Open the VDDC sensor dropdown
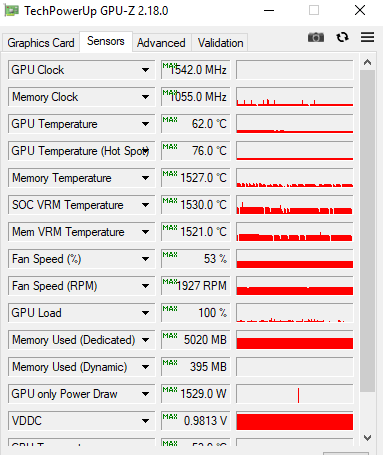This screenshot has height=455, width=383. (x=145, y=421)
